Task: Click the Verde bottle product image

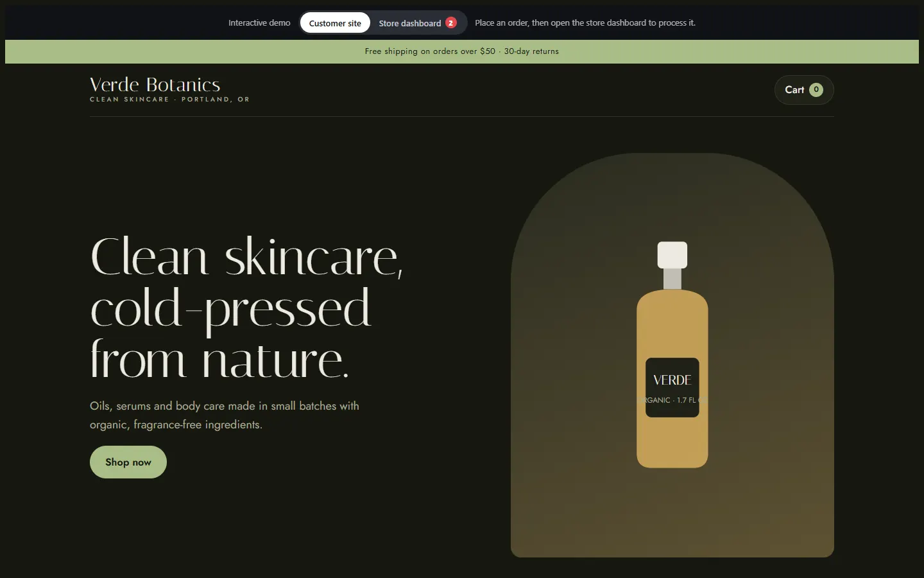Action: pos(672,355)
